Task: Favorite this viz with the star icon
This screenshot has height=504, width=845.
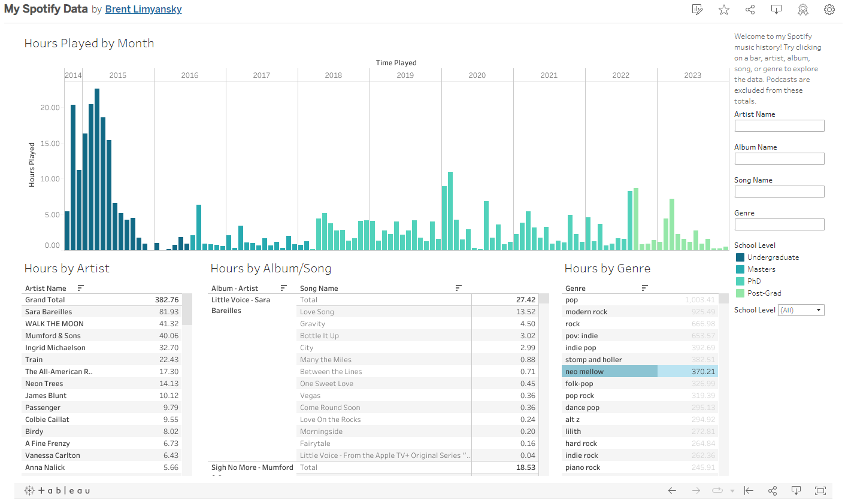Action: [x=724, y=10]
